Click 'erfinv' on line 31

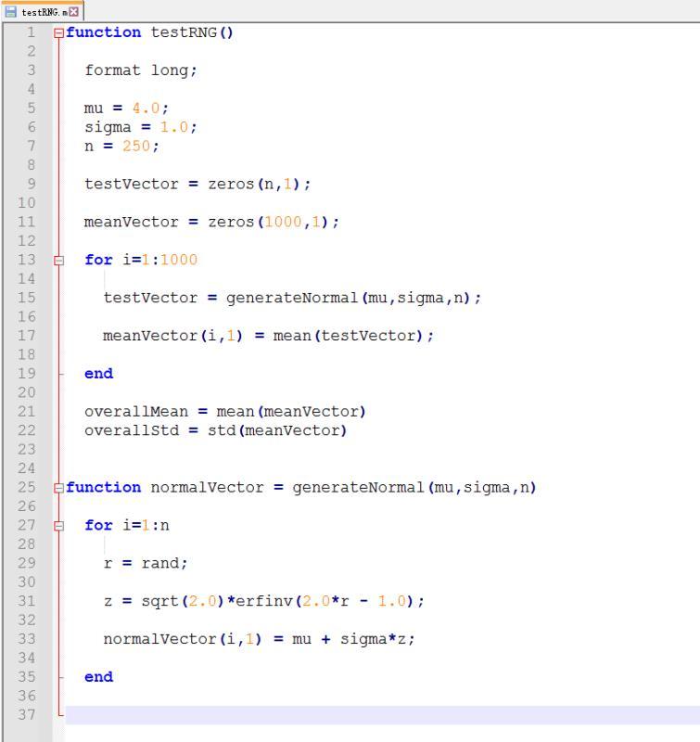coord(264,601)
